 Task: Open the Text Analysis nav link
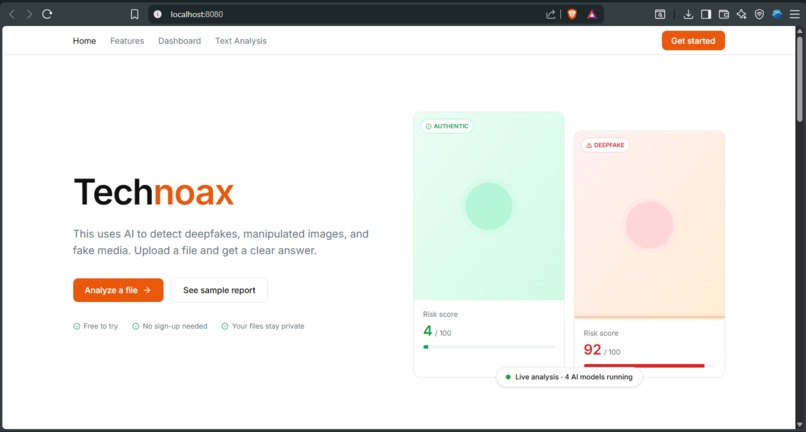click(x=241, y=41)
